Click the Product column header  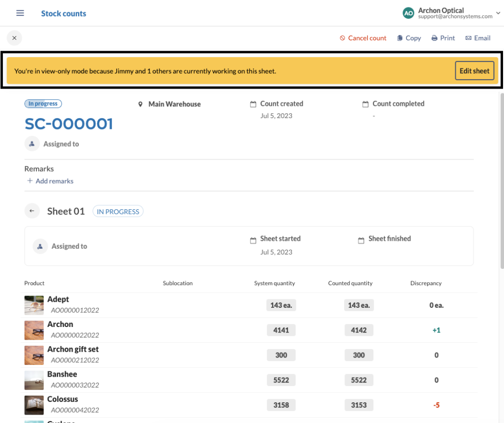(x=34, y=283)
